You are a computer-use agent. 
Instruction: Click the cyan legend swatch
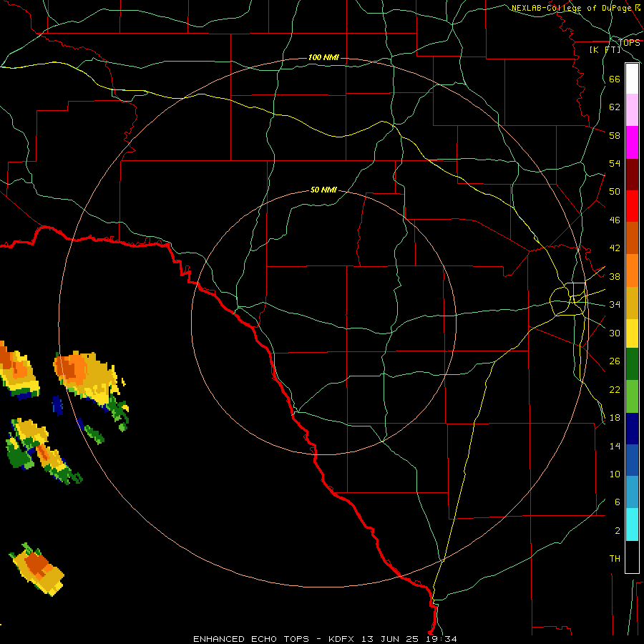pyautogui.click(x=632, y=525)
